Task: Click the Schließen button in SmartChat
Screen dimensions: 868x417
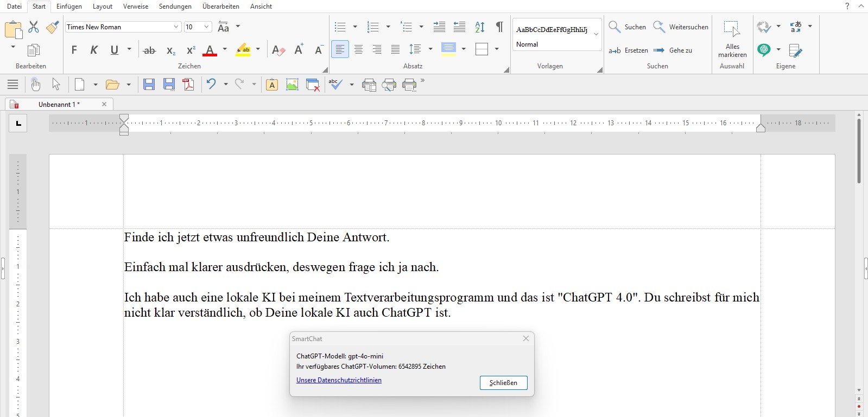Action: tap(503, 383)
